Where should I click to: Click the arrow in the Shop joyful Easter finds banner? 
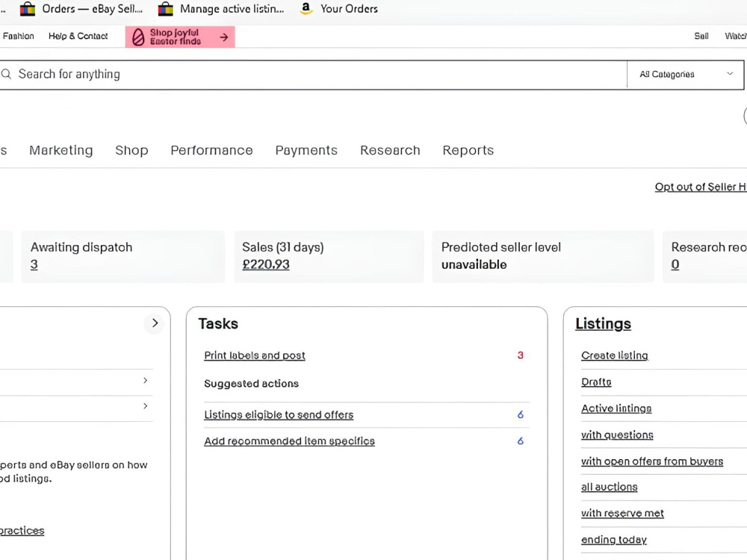(224, 37)
